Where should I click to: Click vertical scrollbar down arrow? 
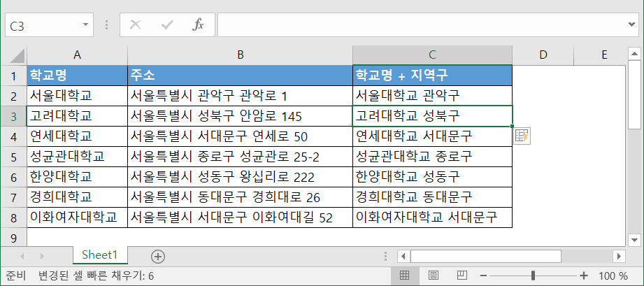tap(634, 239)
